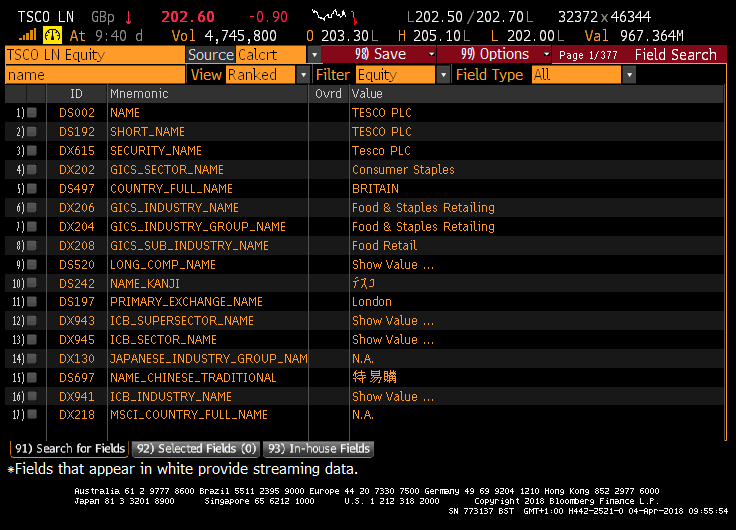Open the Filter Equity dropdown arrow
This screenshot has height=530, width=736.
click(x=443, y=75)
